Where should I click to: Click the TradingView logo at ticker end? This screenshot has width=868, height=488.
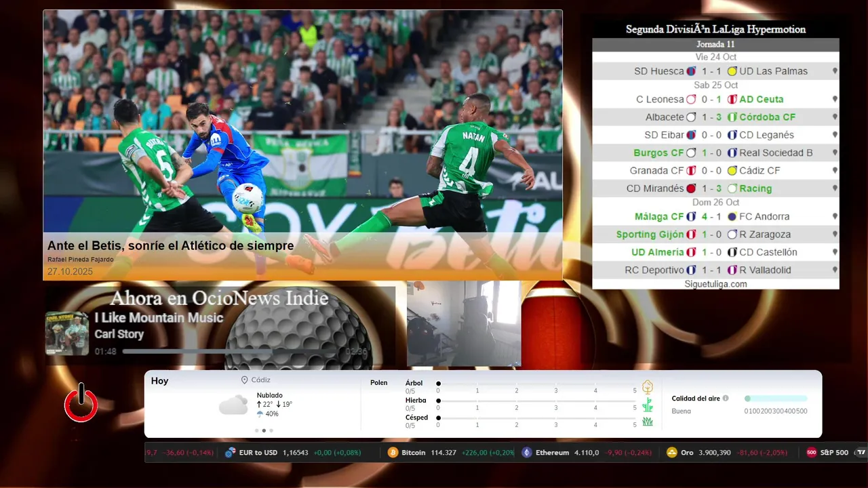point(861,452)
